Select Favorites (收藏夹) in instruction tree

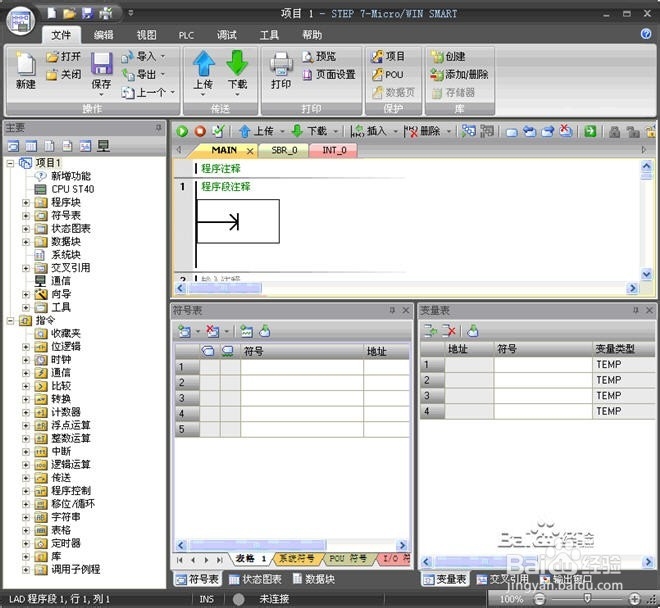(x=66, y=333)
